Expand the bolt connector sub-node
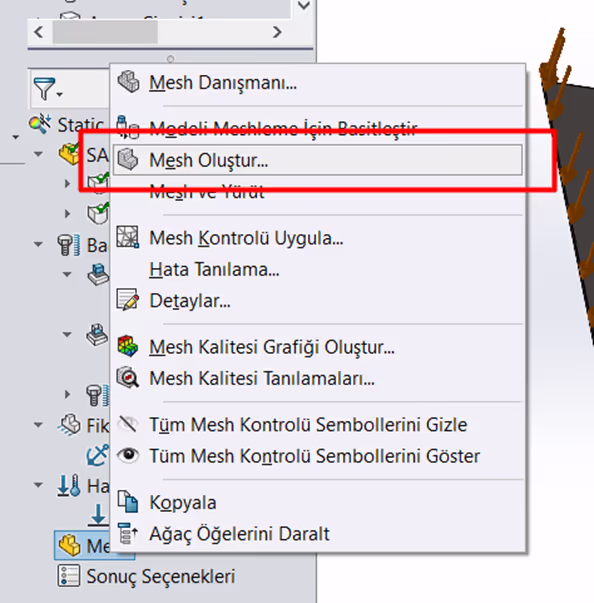The width and height of the screenshot is (594, 603). pyautogui.click(x=67, y=395)
